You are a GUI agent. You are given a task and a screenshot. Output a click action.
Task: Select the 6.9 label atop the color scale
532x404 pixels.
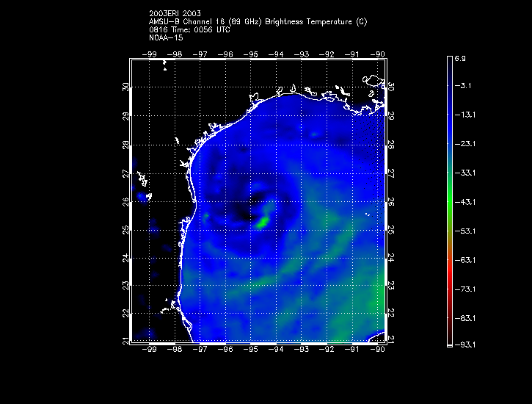pyautogui.click(x=460, y=58)
